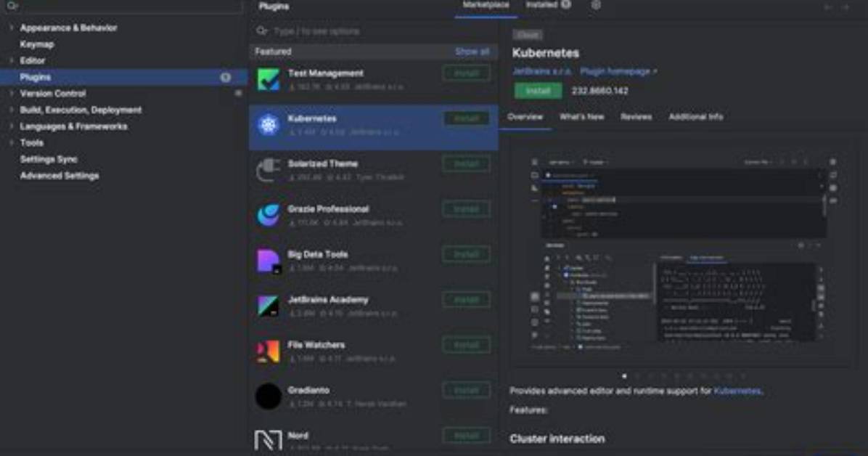Open the Advanced Settings page
The width and height of the screenshot is (868, 456).
point(60,176)
